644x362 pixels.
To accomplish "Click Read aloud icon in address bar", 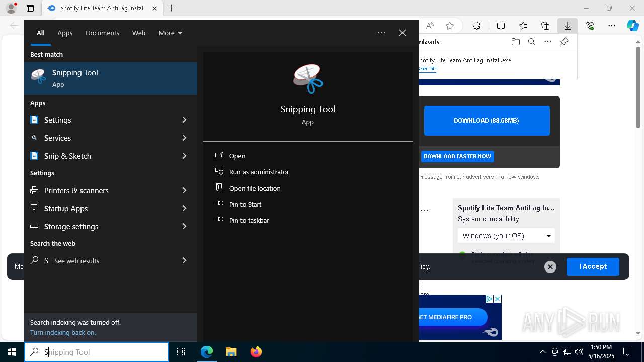I will click(x=430, y=26).
